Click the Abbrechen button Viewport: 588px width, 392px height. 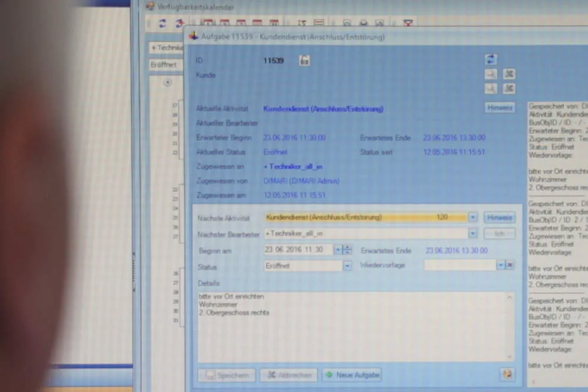click(289, 375)
